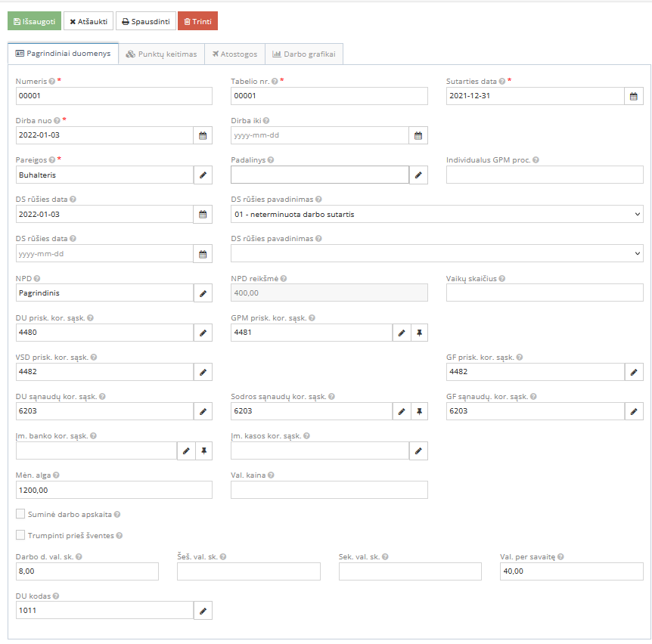This screenshot has height=644, width=652.
Task: Click the Spausdinti print button
Action: [x=145, y=21]
